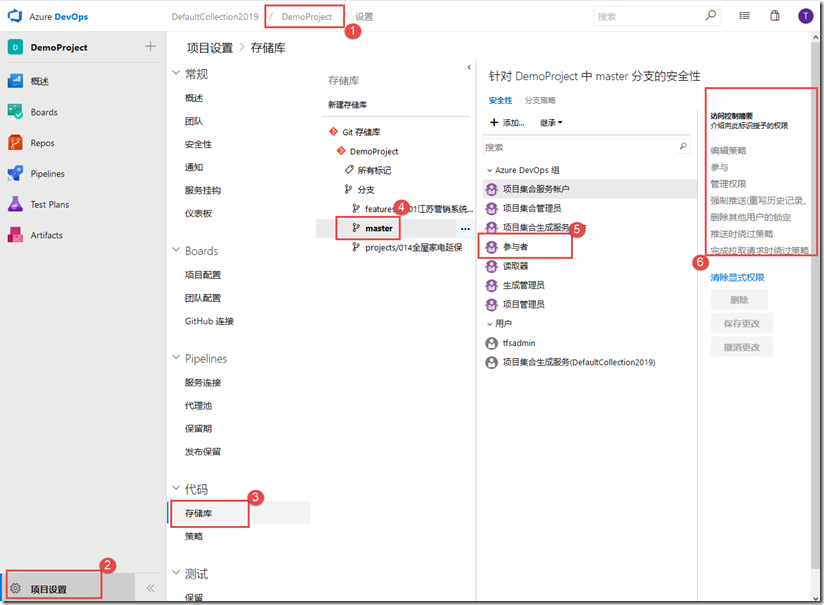The width and height of the screenshot is (824, 605).
Task: Click the plus icon beside DemoProject
Action: pyautogui.click(x=150, y=47)
